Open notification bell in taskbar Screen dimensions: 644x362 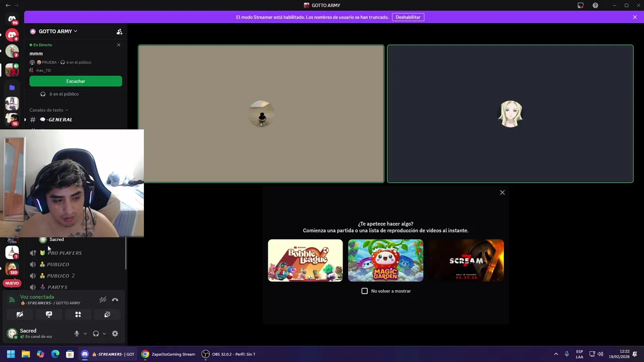pyautogui.click(x=635, y=354)
